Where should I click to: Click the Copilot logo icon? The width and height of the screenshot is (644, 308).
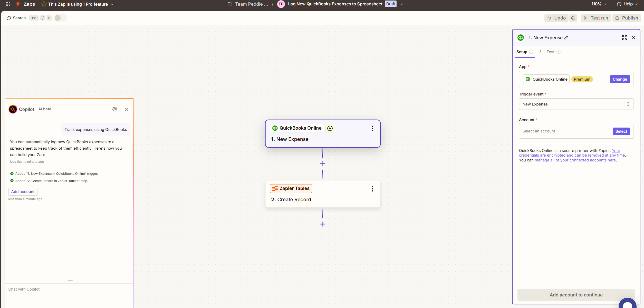click(x=13, y=109)
